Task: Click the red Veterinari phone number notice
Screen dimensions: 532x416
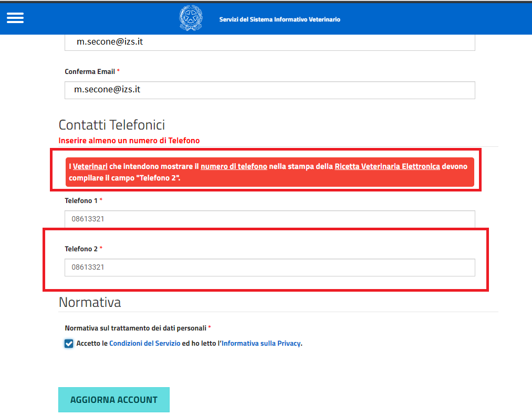Action: (270, 172)
